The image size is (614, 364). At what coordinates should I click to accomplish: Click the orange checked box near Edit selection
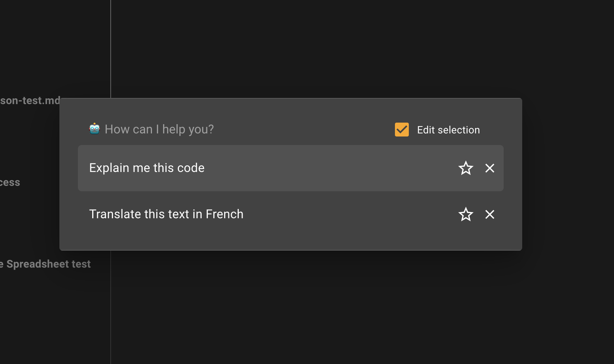coord(401,130)
